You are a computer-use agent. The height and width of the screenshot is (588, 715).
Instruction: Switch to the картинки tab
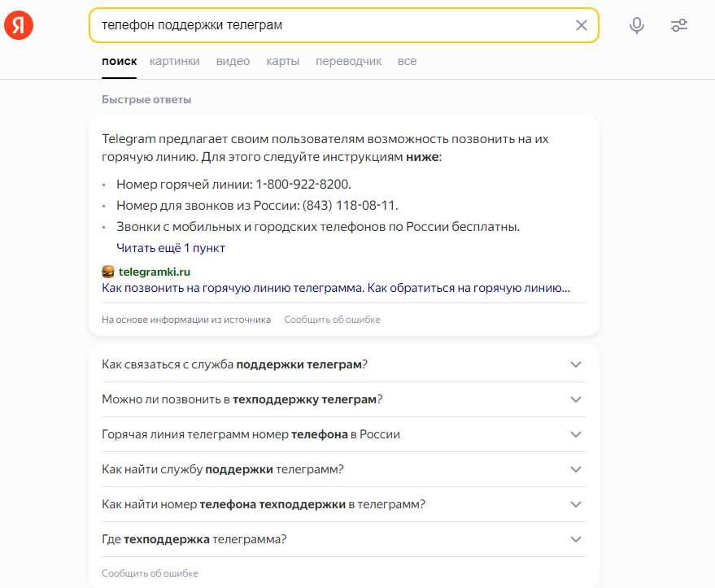[173, 61]
